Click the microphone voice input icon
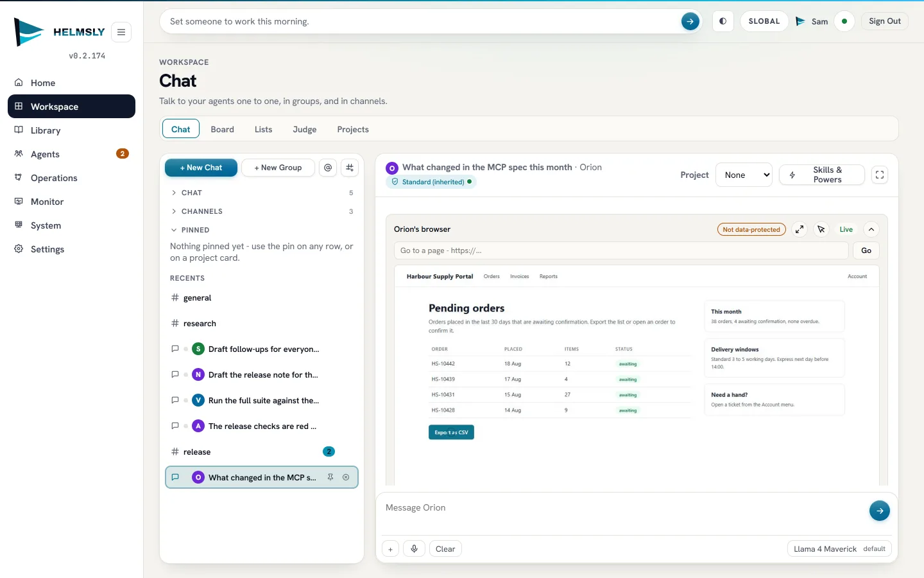924x578 pixels. click(415, 548)
